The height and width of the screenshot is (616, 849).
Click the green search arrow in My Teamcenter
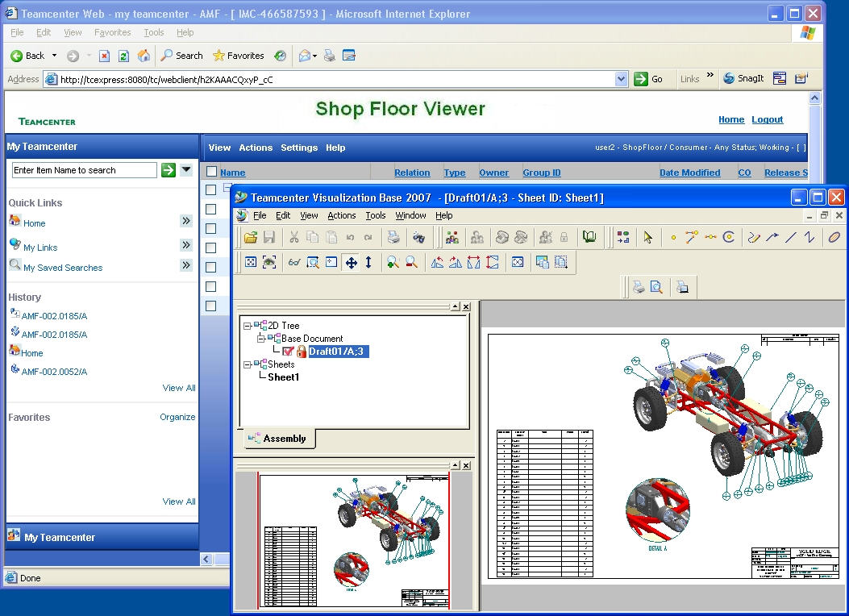click(x=169, y=170)
